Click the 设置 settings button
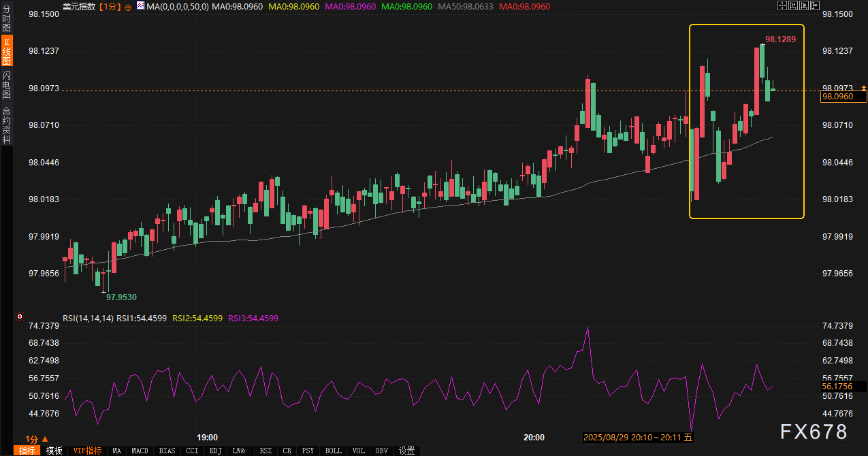 point(406,451)
